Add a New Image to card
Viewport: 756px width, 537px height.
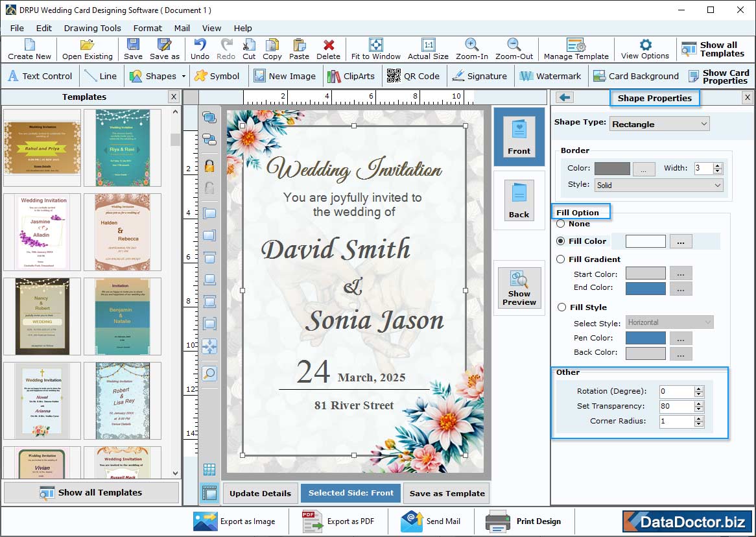(285, 76)
